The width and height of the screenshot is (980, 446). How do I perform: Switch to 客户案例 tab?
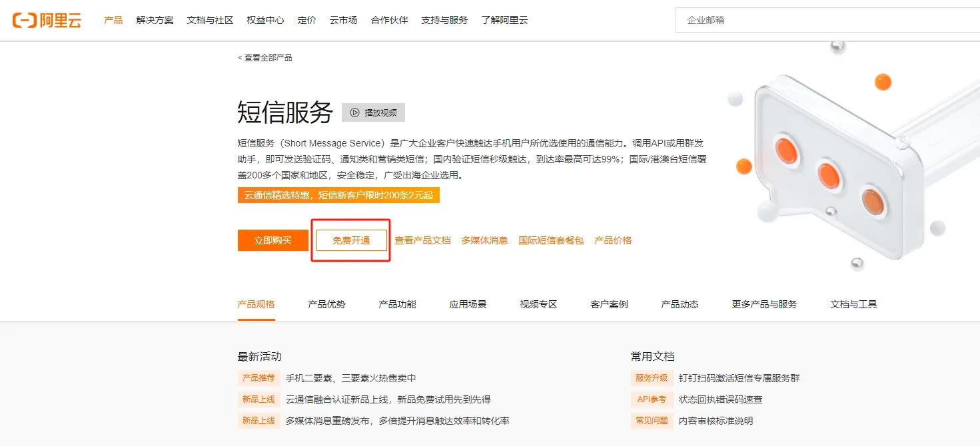pos(609,304)
